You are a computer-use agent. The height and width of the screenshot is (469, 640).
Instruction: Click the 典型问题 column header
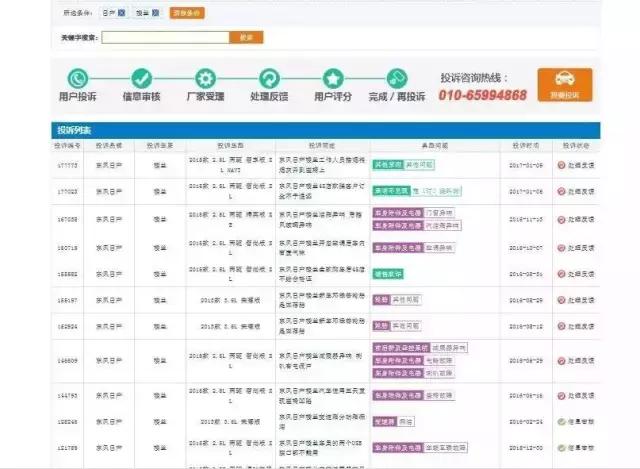[x=435, y=146]
